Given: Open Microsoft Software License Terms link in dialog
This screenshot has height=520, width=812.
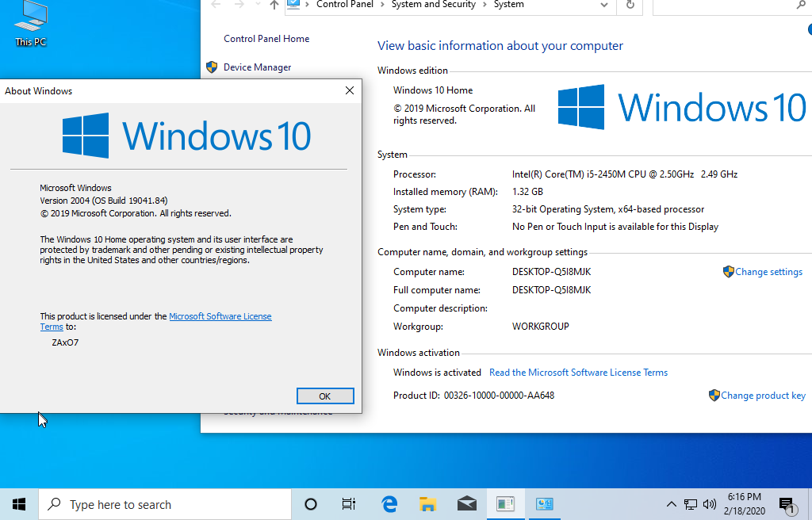Looking at the screenshot, I should [x=220, y=316].
